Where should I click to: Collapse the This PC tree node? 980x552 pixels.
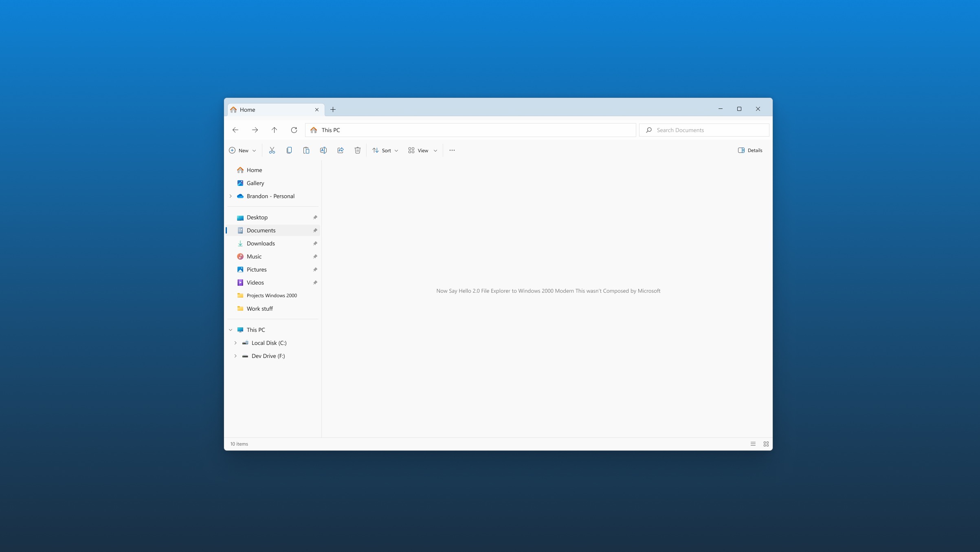[x=231, y=330]
